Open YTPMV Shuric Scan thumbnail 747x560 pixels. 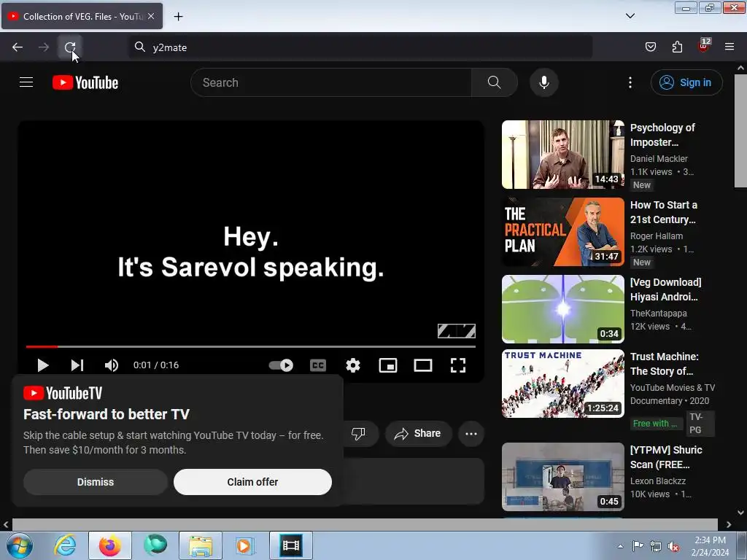[x=562, y=477]
